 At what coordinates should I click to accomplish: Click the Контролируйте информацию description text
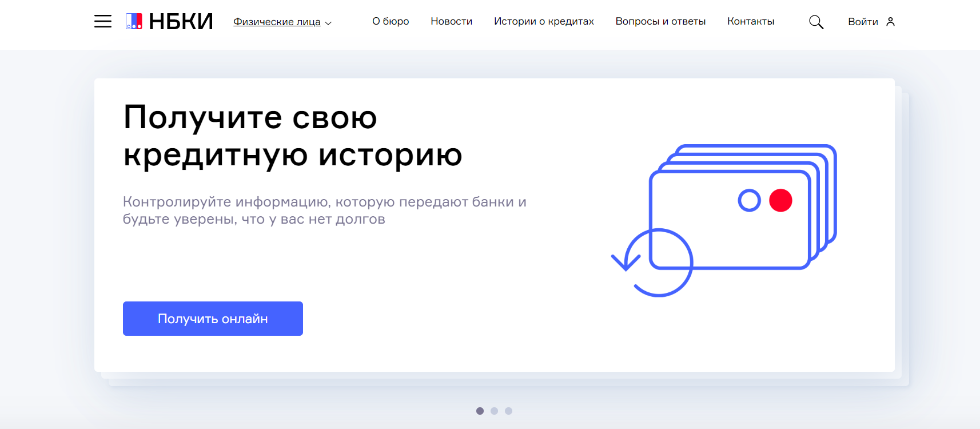324,210
